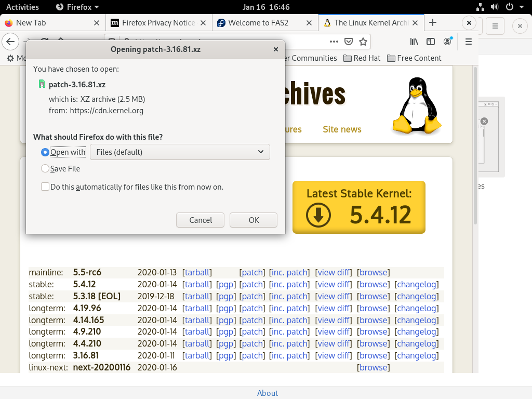Viewport: 532px width, 399px height.
Task: Click the gear bookmark icon
Action: click(10, 58)
